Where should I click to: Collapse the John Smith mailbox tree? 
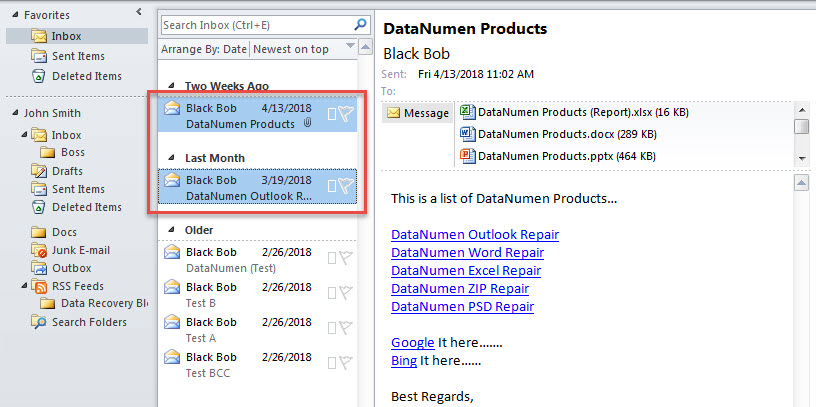point(14,113)
